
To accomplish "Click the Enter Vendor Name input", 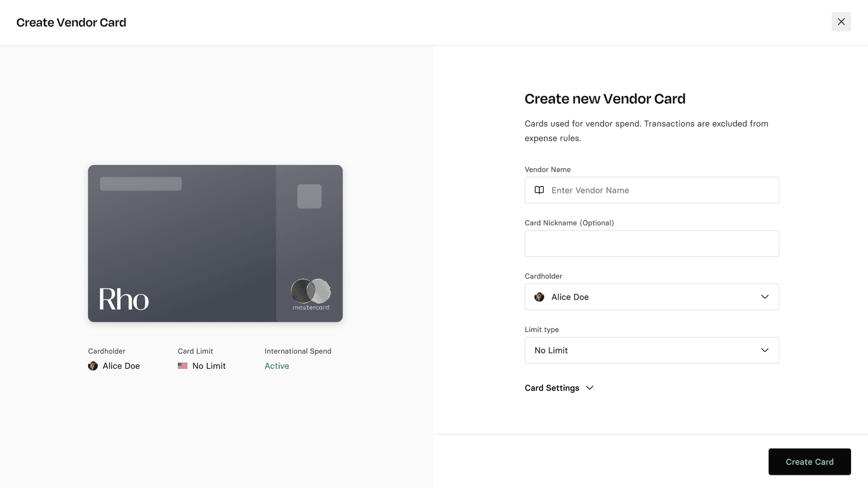I will [x=660, y=190].
